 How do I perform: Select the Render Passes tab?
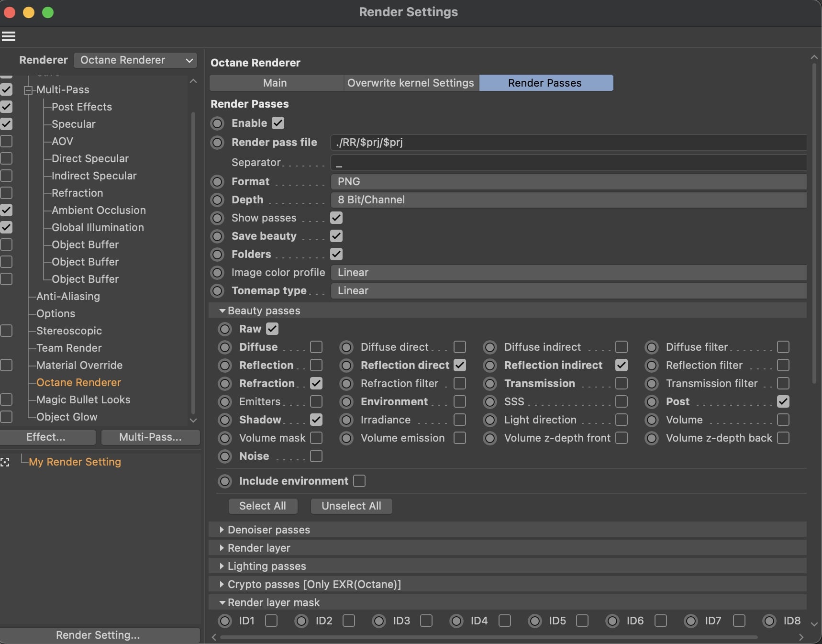click(x=546, y=83)
